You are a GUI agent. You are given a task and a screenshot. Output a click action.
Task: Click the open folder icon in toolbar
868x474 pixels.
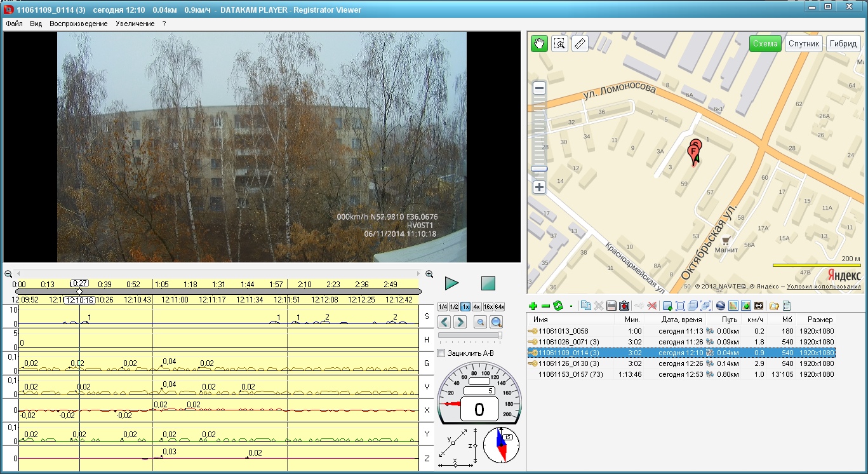tap(773, 306)
